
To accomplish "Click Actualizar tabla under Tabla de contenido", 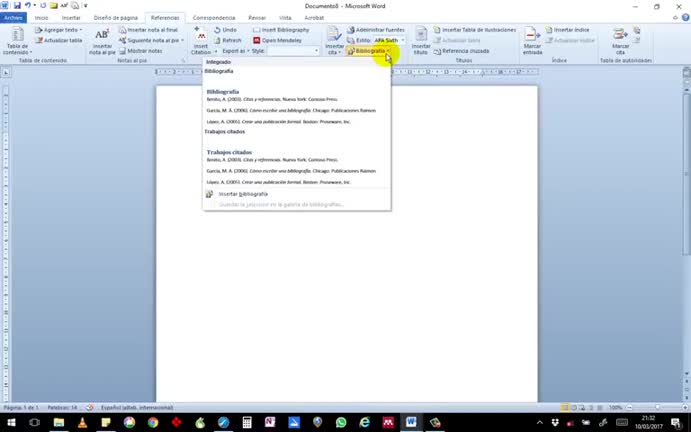I will [59, 40].
